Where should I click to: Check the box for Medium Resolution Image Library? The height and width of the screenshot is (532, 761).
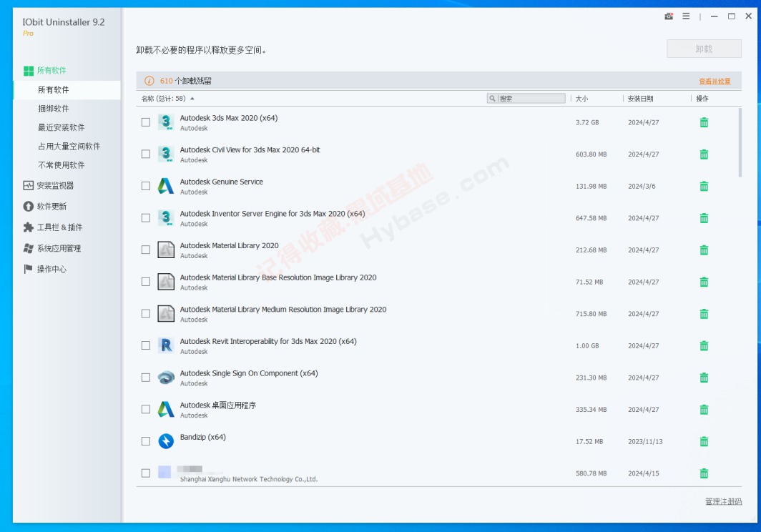click(146, 314)
